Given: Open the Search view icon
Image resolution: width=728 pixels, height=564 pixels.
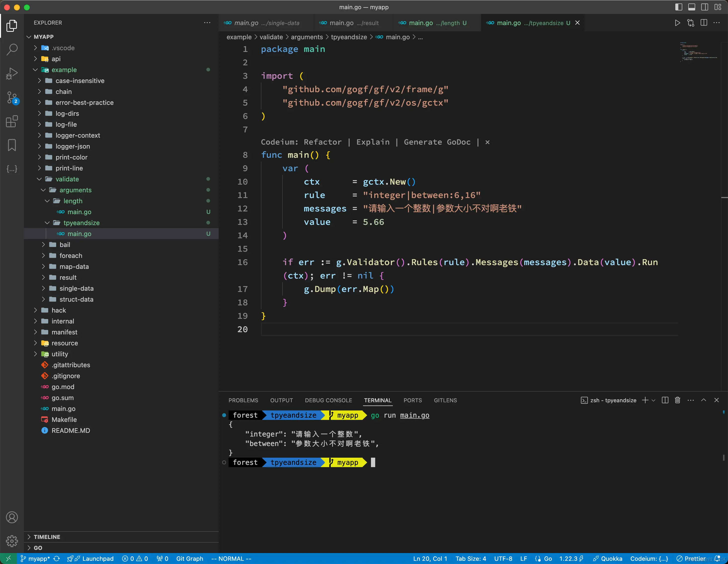Looking at the screenshot, I should click(12, 50).
